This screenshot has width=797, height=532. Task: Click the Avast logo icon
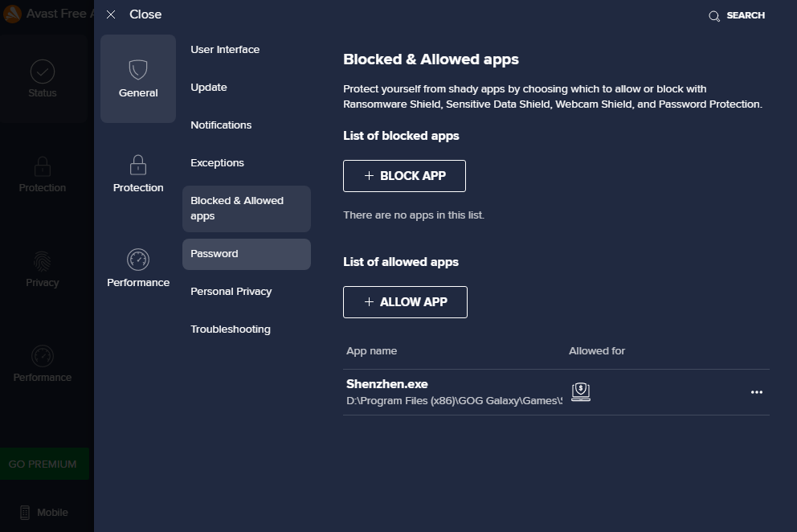pyautogui.click(x=12, y=14)
